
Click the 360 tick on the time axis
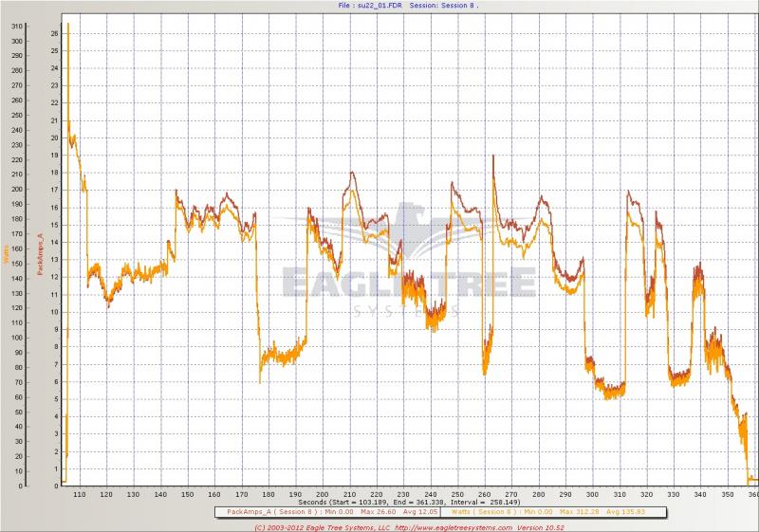pyautogui.click(x=752, y=494)
